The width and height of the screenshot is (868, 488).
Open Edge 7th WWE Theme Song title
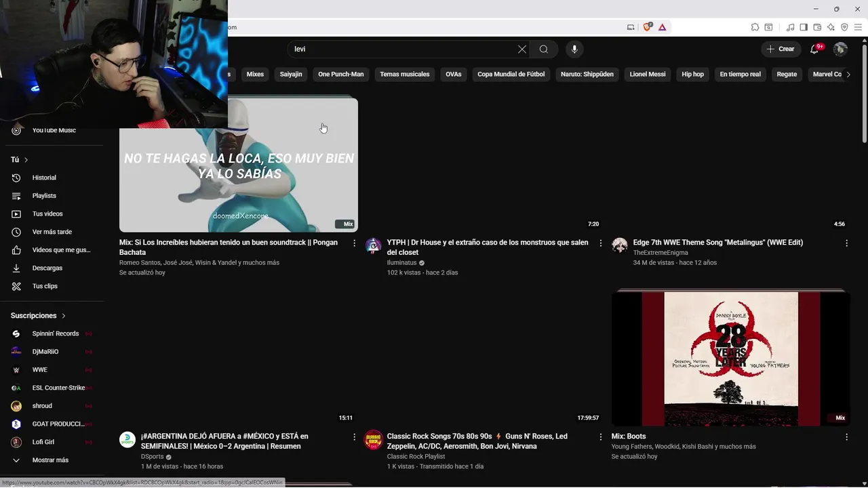pos(718,243)
